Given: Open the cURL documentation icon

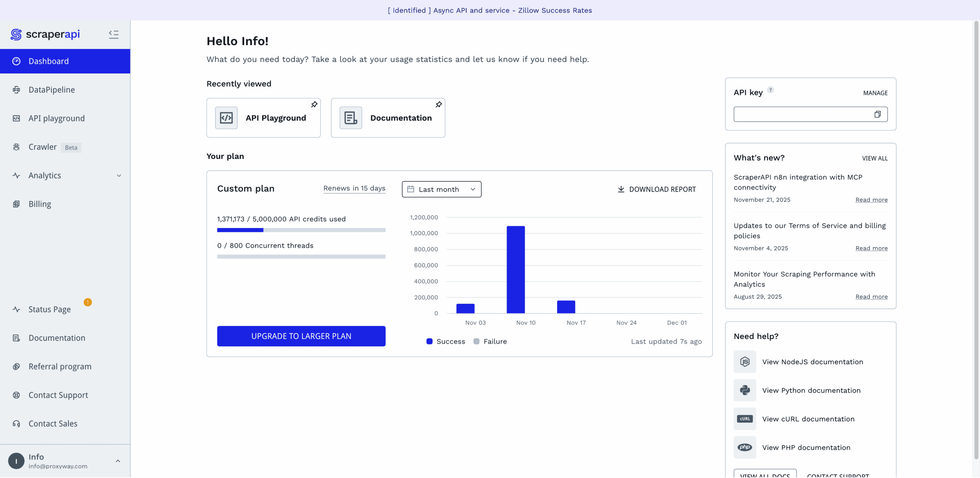Looking at the screenshot, I should [x=745, y=419].
